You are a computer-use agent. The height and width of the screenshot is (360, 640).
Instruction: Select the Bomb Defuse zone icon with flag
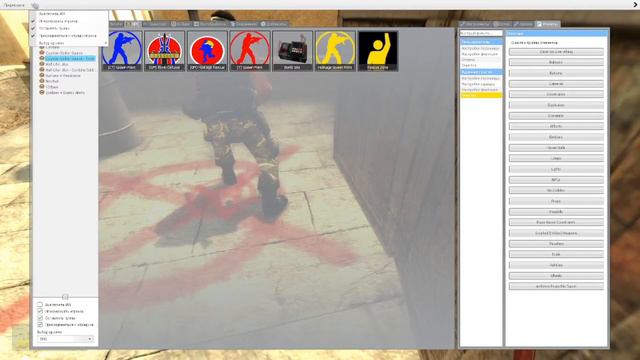[x=164, y=51]
